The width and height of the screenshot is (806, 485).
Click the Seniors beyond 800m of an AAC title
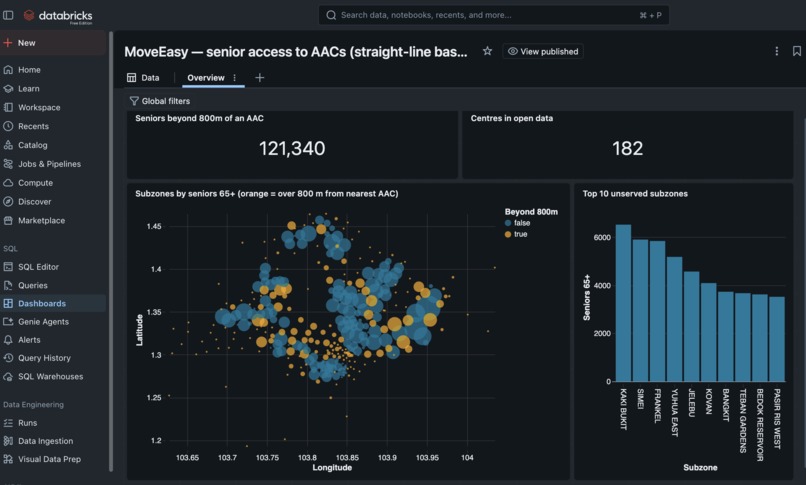tap(199, 118)
